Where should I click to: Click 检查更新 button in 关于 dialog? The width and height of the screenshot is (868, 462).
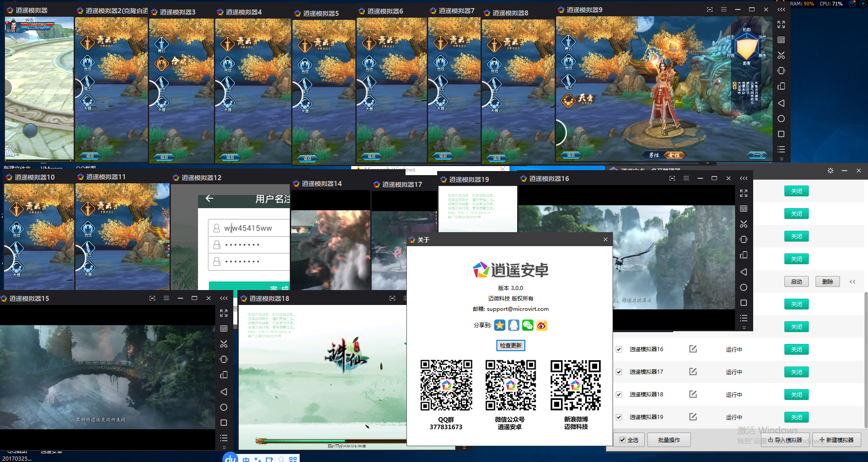[511, 345]
